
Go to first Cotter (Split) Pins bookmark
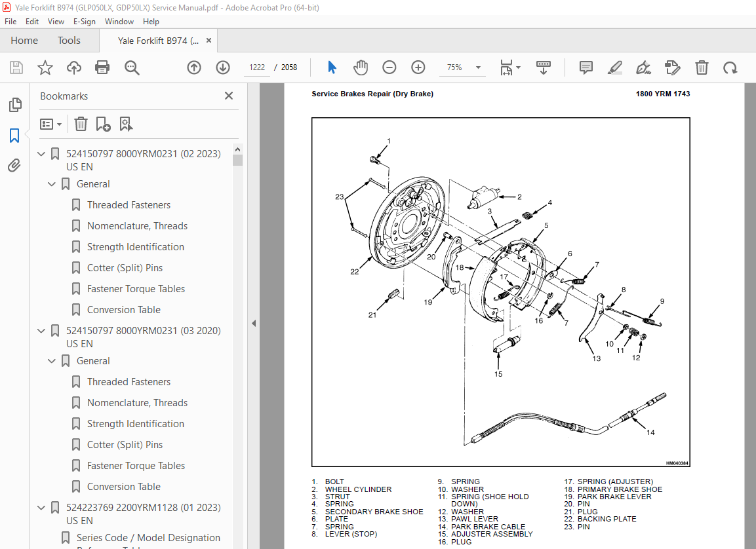pyautogui.click(x=125, y=268)
